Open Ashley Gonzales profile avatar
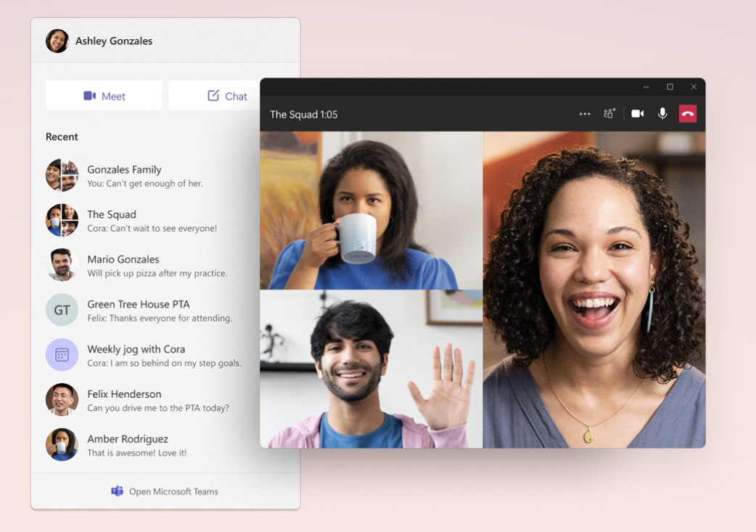The height and width of the screenshot is (532, 756). pos(57,41)
